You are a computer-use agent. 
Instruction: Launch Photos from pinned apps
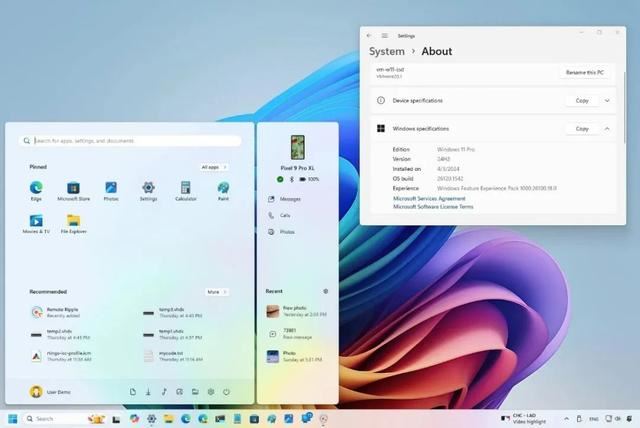click(x=111, y=191)
